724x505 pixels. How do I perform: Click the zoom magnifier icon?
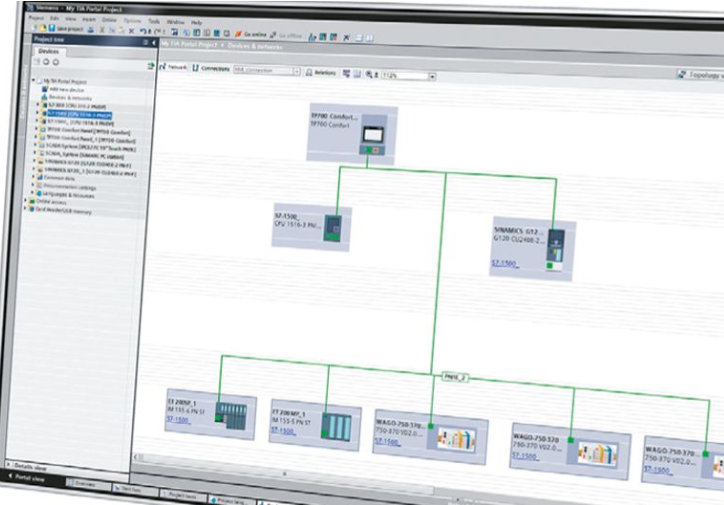(369, 74)
